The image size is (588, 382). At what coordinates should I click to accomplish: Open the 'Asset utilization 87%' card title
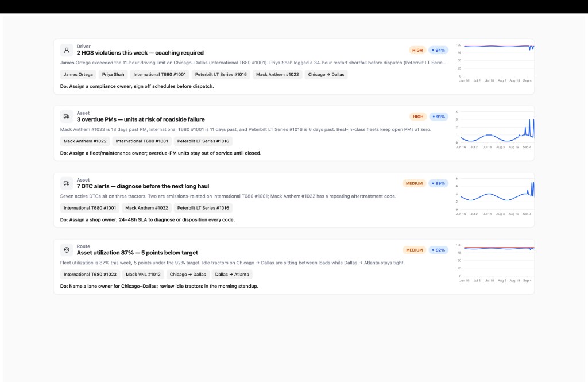click(137, 253)
